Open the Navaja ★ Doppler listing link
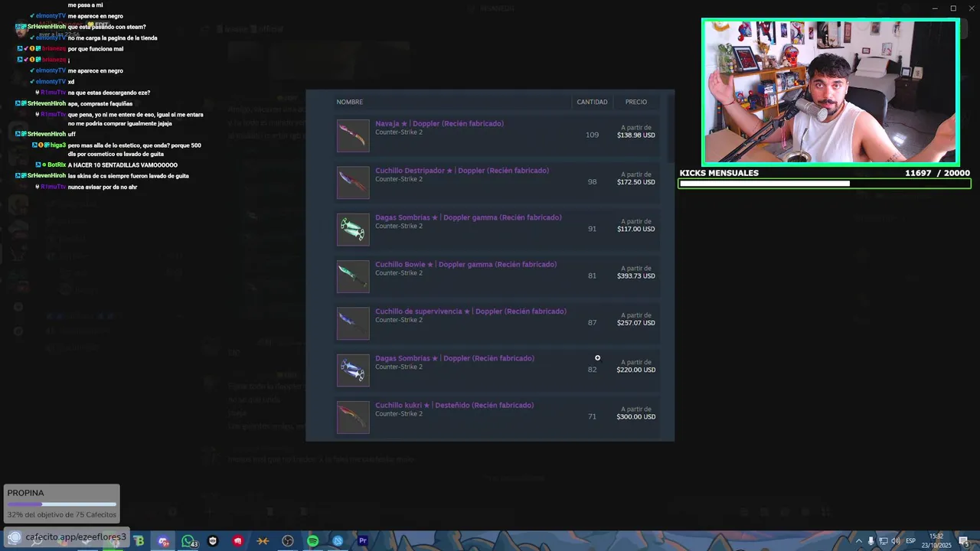The width and height of the screenshot is (980, 551). 439,124
